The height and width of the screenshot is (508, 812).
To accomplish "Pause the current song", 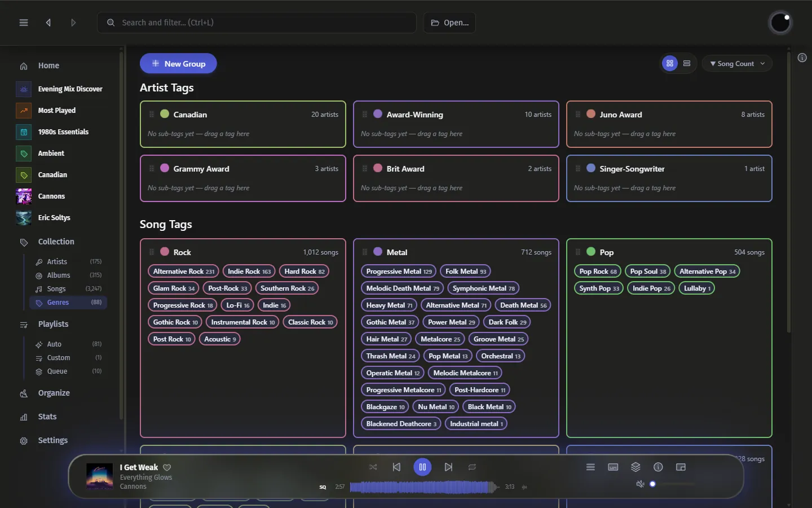I will (422, 467).
